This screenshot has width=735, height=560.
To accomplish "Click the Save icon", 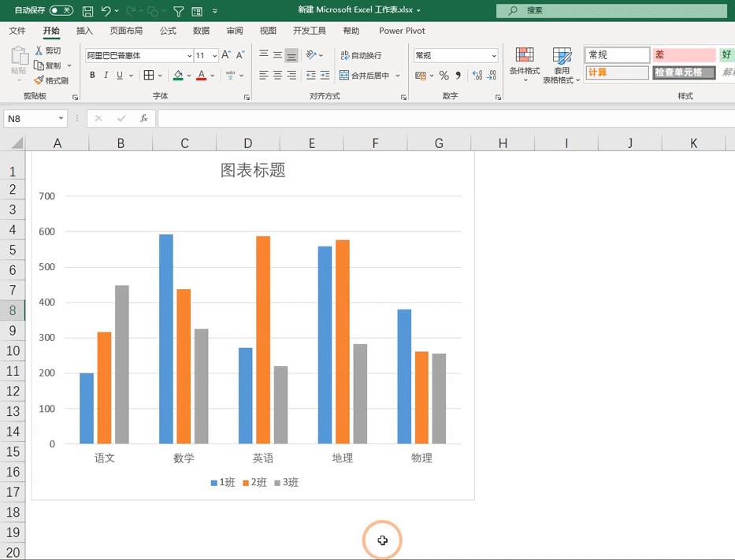I will (87, 10).
